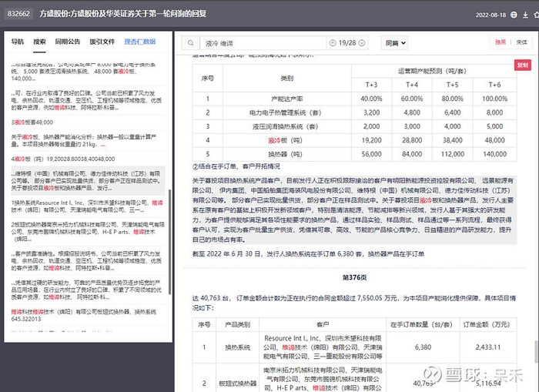
Task: Click the 19/28 match counter
Action: 347,43
